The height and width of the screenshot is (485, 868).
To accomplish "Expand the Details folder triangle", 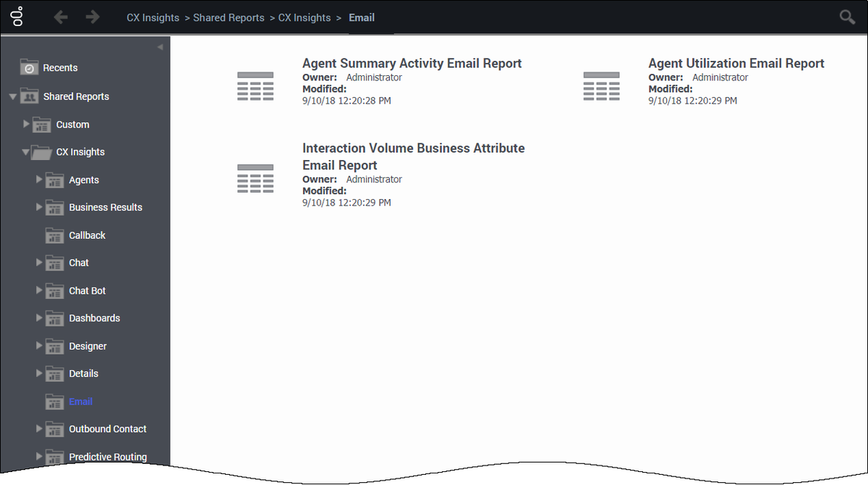I will 40,373.
